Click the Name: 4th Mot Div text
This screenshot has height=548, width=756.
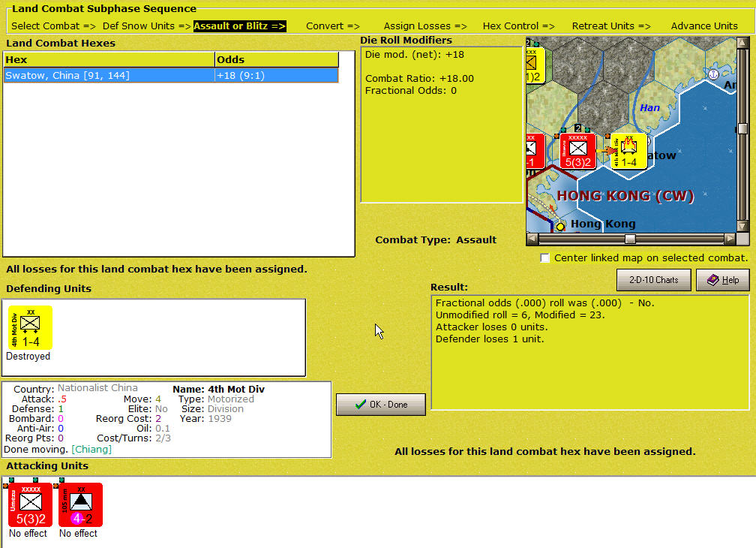pos(218,389)
